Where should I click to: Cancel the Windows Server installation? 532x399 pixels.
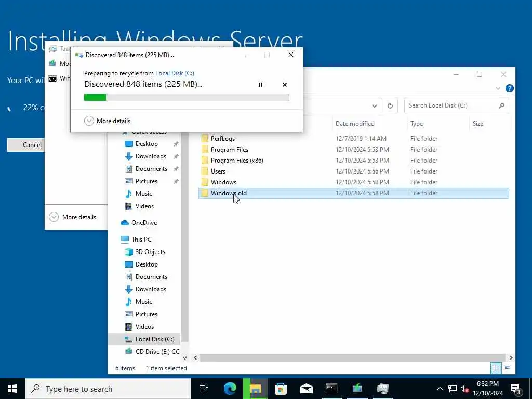click(26, 145)
